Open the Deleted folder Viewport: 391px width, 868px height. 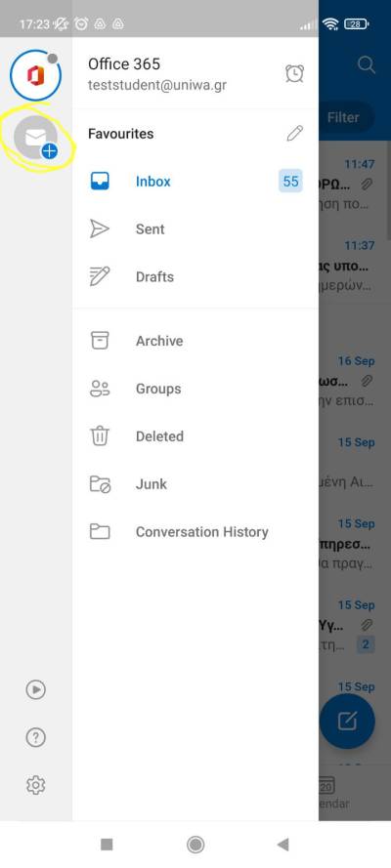coord(195,436)
